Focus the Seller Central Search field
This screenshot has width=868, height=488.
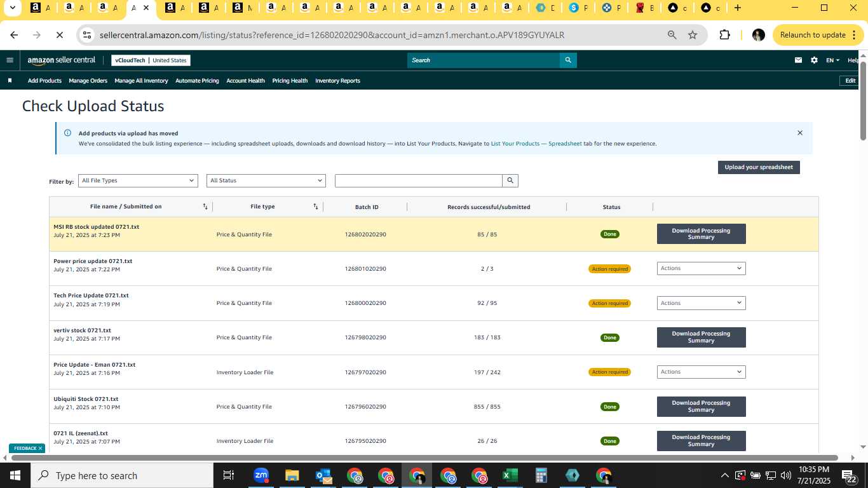coord(484,60)
